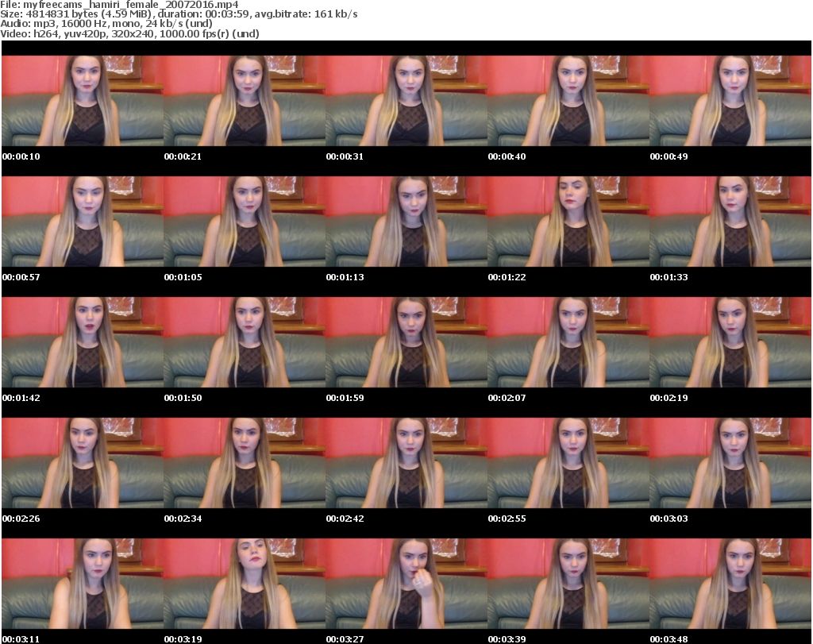The height and width of the screenshot is (644, 813).
Task: Open the frame thumbnail at 00:00:10
Action: pos(83,101)
